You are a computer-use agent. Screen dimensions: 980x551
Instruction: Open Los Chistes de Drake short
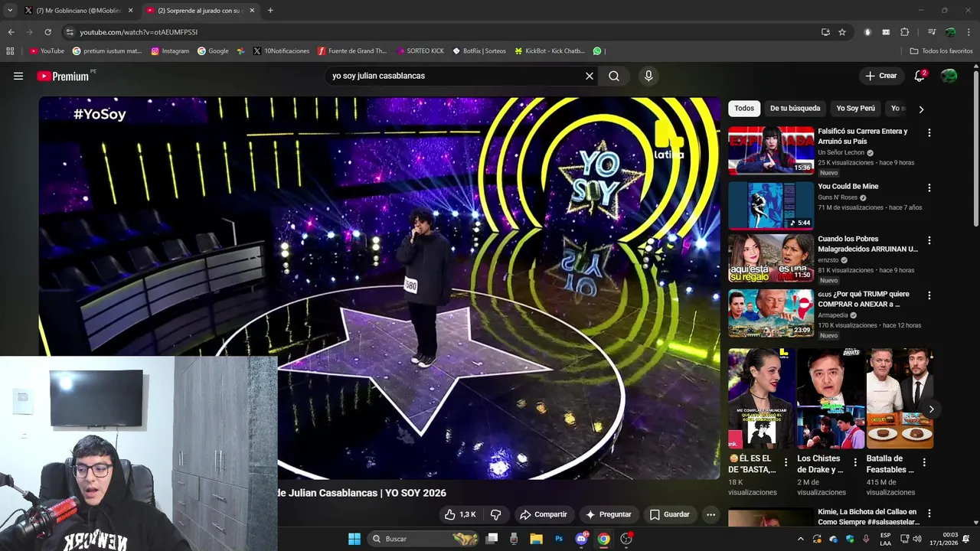[x=831, y=399]
